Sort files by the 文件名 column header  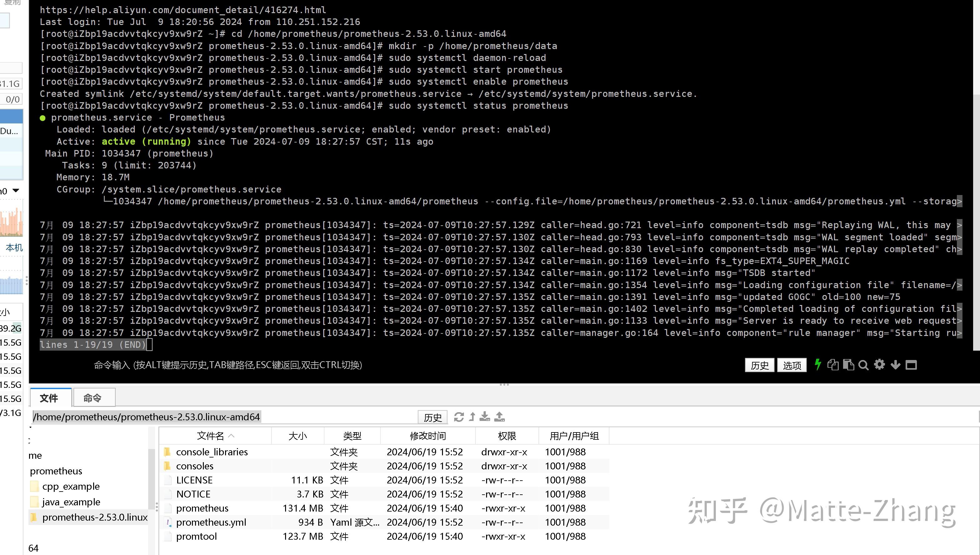[x=211, y=435]
